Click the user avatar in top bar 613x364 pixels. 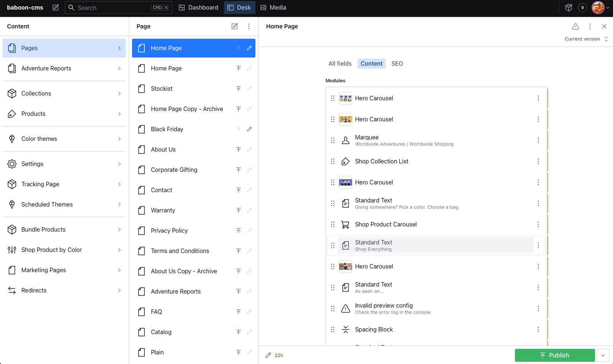598,8
